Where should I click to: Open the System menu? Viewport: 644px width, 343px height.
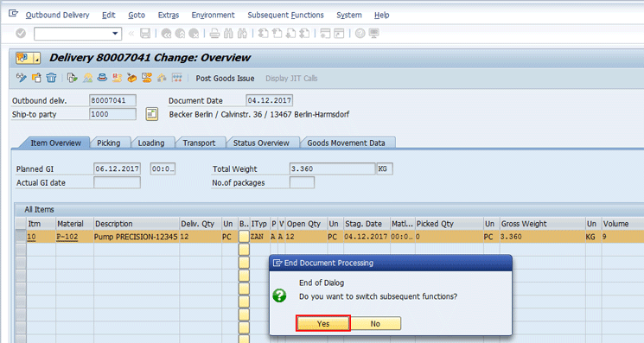349,15
